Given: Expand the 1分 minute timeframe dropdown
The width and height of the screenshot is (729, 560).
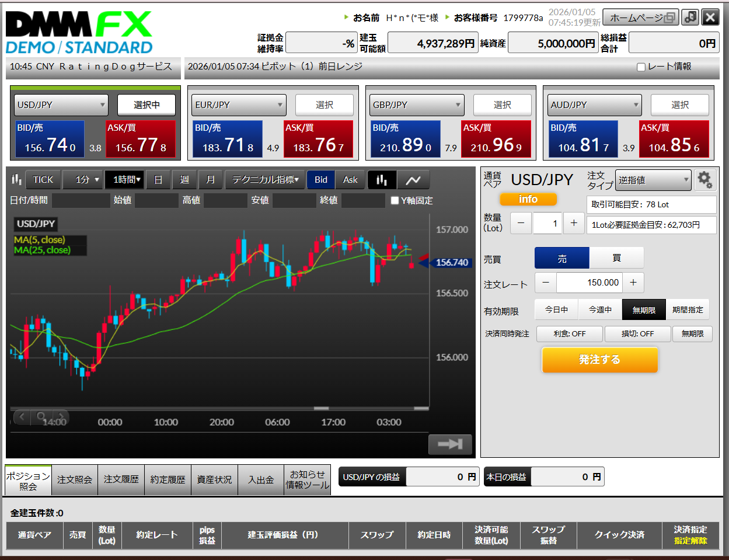Looking at the screenshot, I should (x=82, y=180).
